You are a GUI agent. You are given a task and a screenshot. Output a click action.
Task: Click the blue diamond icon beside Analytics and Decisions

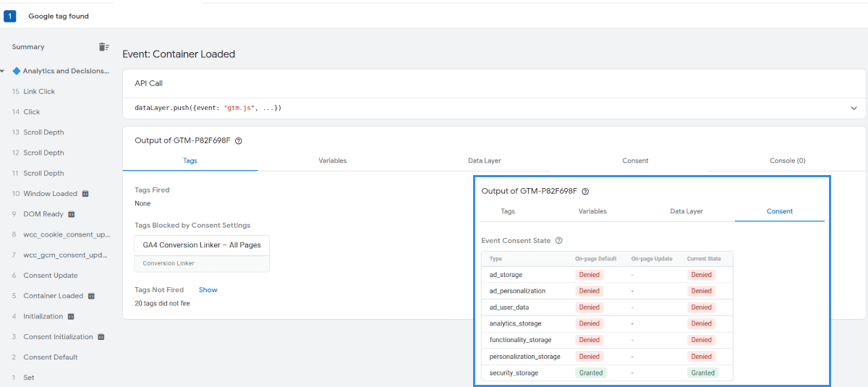(16, 71)
